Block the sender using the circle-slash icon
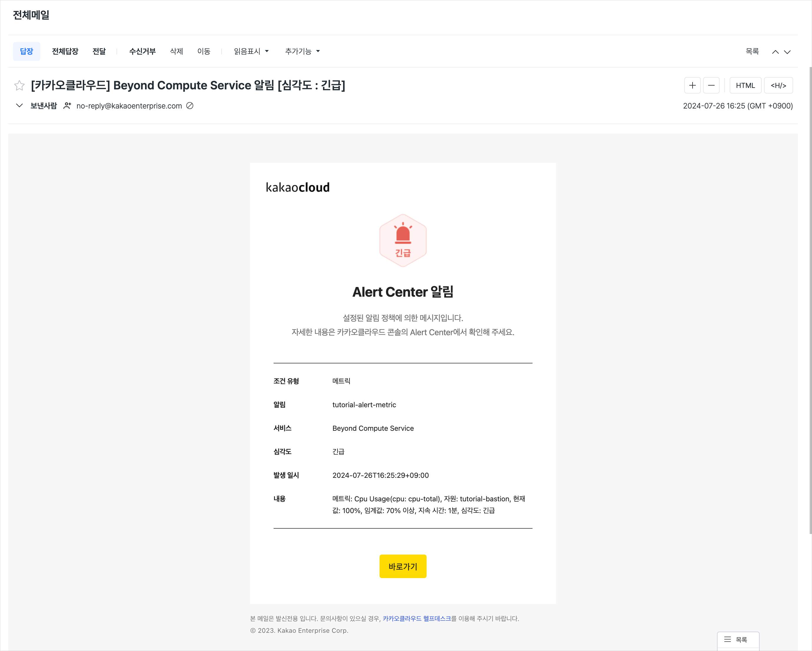This screenshot has width=812, height=651. (x=190, y=106)
